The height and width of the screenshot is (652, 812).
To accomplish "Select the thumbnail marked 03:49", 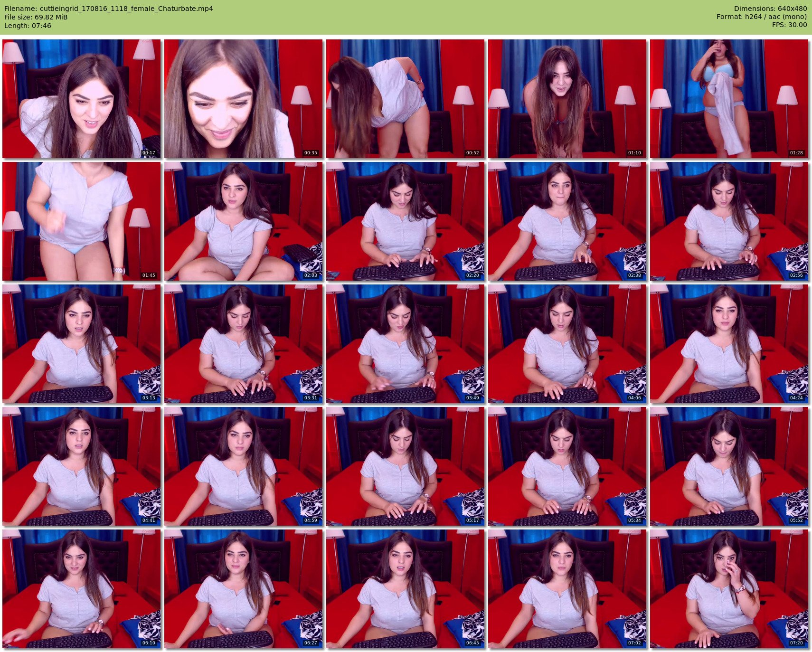I will tap(405, 344).
